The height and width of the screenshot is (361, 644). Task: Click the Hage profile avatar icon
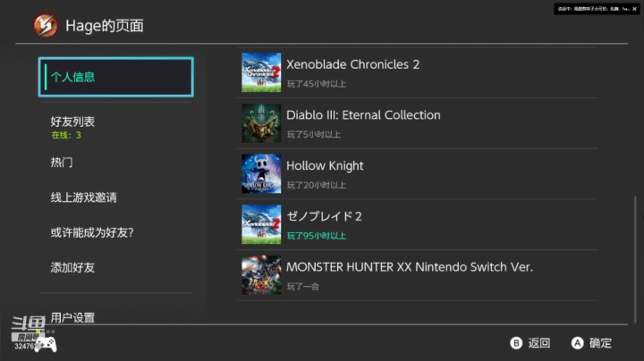[x=46, y=25]
